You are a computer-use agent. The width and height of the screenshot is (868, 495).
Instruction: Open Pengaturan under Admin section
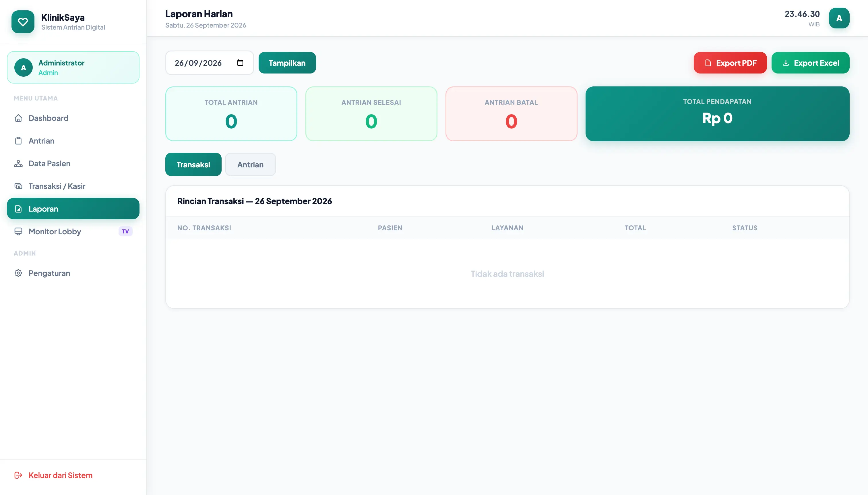coord(73,273)
